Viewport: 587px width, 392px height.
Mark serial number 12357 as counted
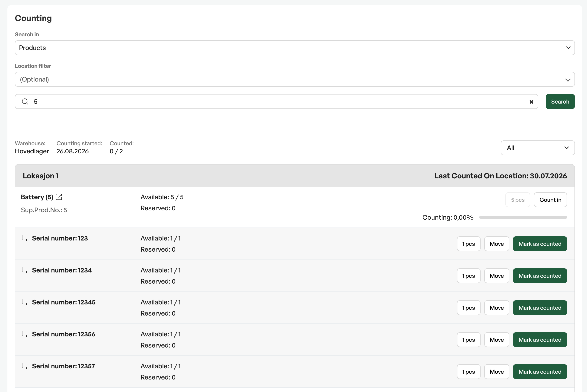tap(540, 372)
